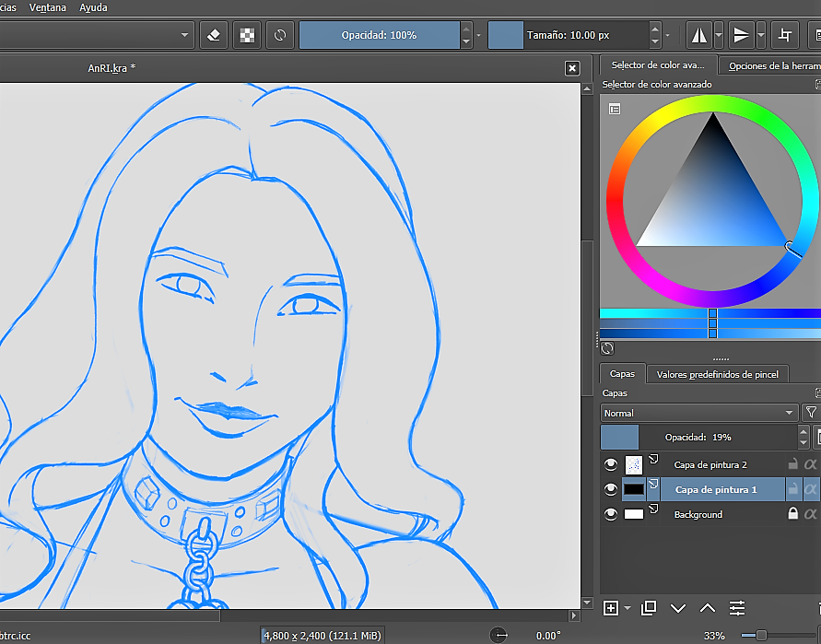
Task: Switch to Opciones de la herramienta tab
Action: [770, 66]
